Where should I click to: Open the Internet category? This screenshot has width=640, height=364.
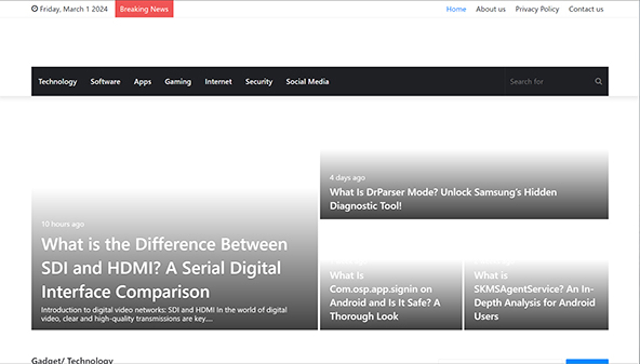click(218, 81)
